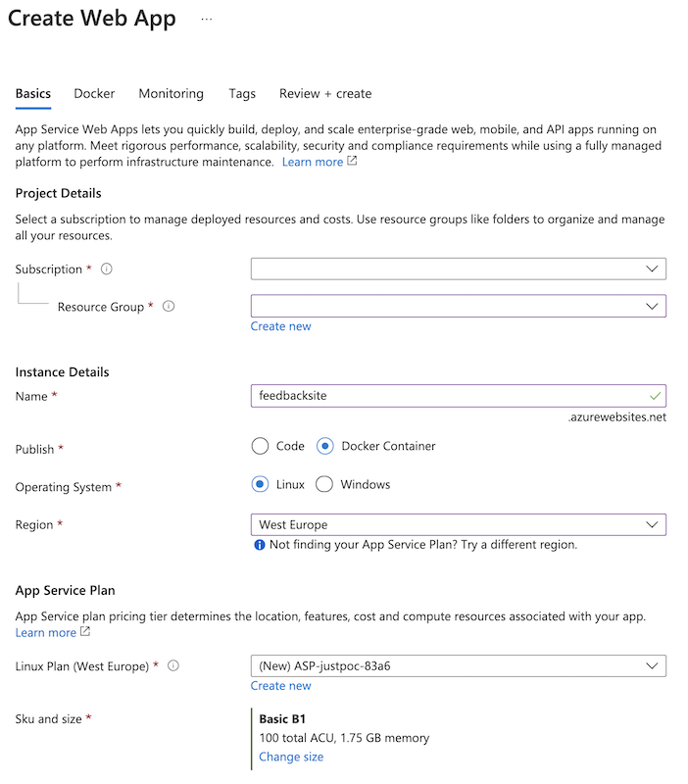Click the Resource Group info icon
The image size is (688, 784).
169,307
